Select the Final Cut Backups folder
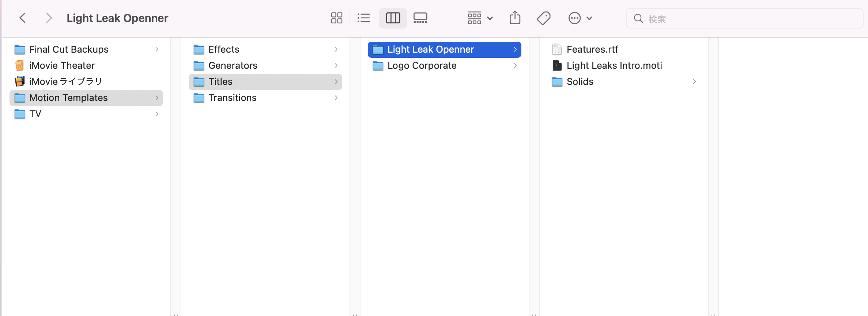This screenshot has width=868, height=316. pos(86,49)
